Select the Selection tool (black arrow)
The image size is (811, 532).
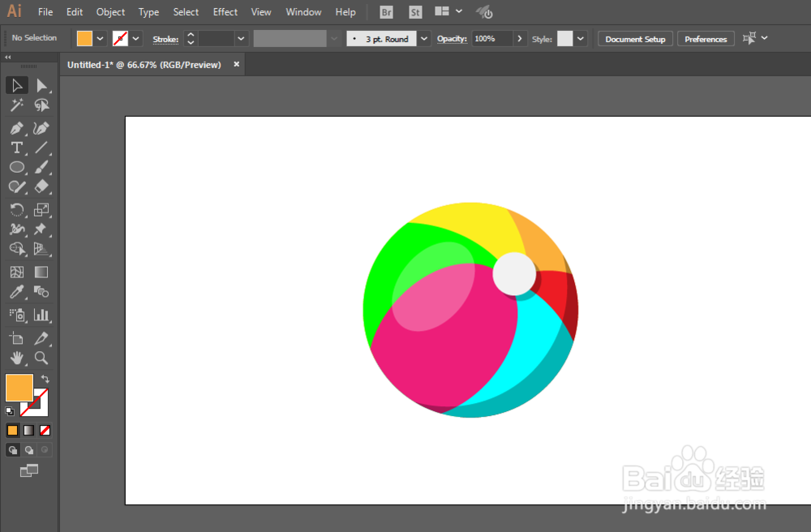[x=16, y=85]
